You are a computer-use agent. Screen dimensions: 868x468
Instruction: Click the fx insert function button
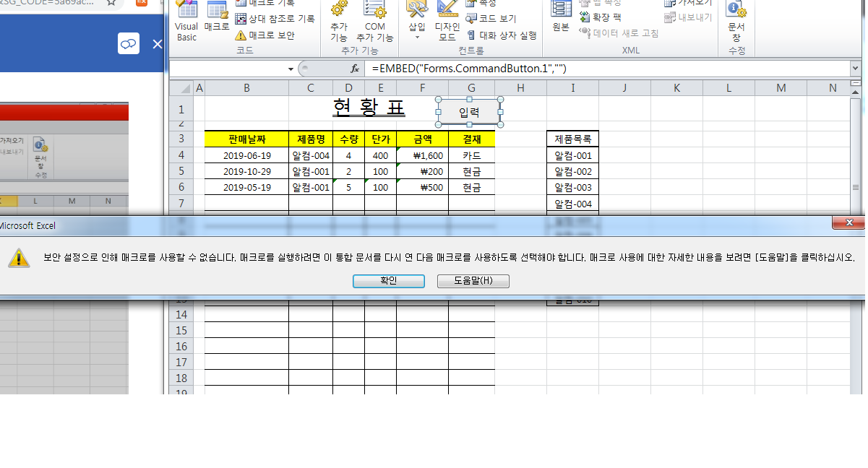coord(355,69)
